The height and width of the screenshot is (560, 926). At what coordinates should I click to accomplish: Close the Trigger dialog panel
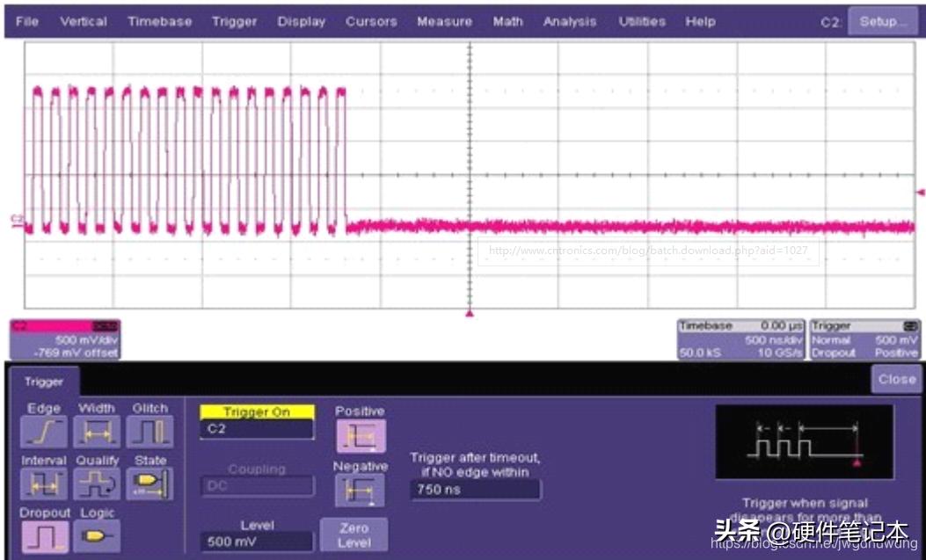click(x=896, y=379)
